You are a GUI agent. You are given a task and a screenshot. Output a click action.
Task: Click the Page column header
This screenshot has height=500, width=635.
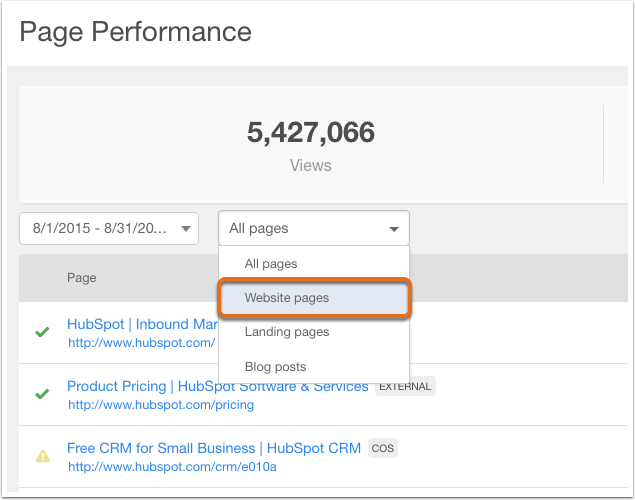click(x=81, y=278)
